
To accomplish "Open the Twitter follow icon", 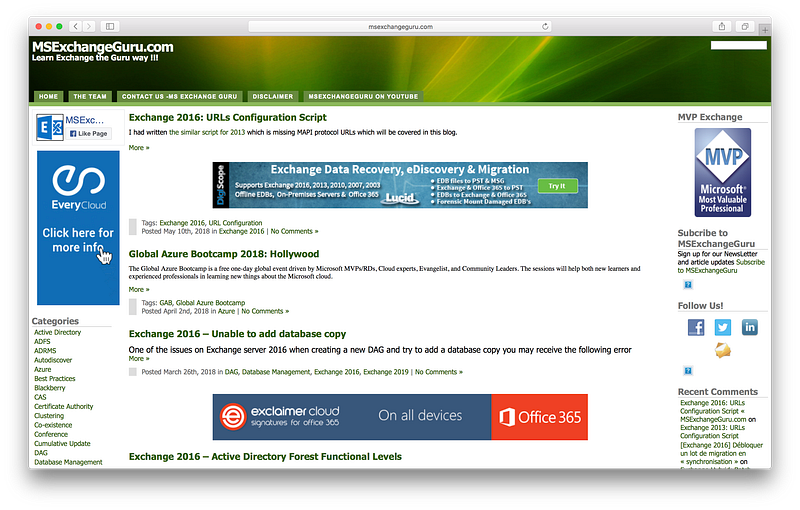I will point(722,327).
